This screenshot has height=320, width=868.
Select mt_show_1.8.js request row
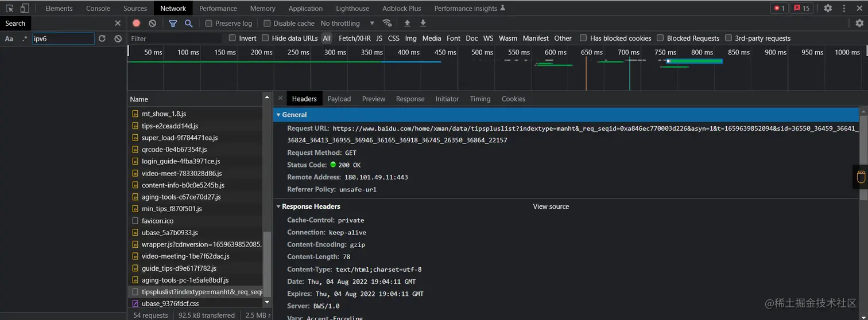click(x=195, y=114)
